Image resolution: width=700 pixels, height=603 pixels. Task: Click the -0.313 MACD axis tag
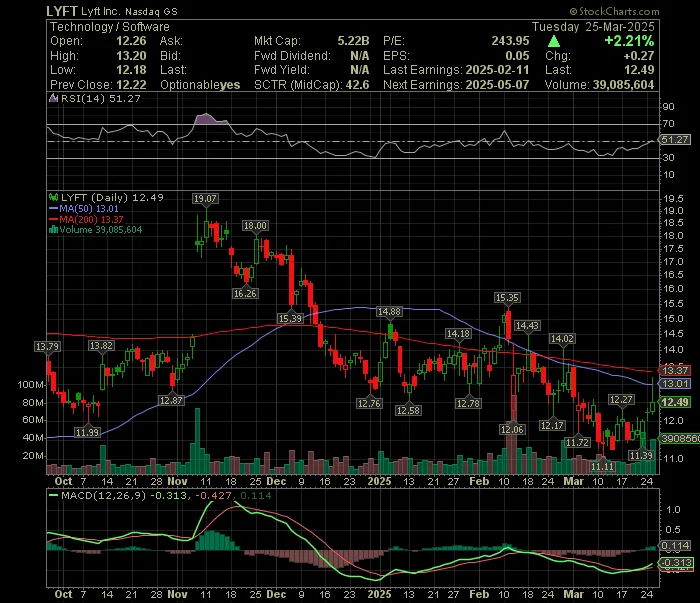pyautogui.click(x=676, y=562)
